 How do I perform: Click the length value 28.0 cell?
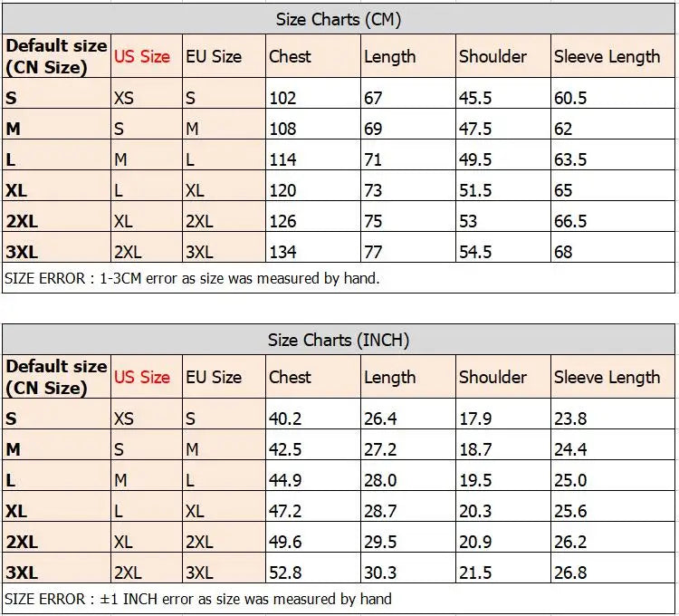380,480
